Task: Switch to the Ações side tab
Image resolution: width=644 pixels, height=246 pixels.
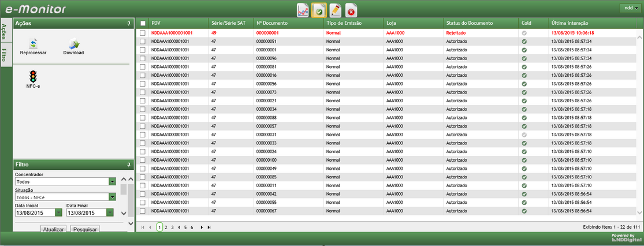Action: (x=5, y=31)
